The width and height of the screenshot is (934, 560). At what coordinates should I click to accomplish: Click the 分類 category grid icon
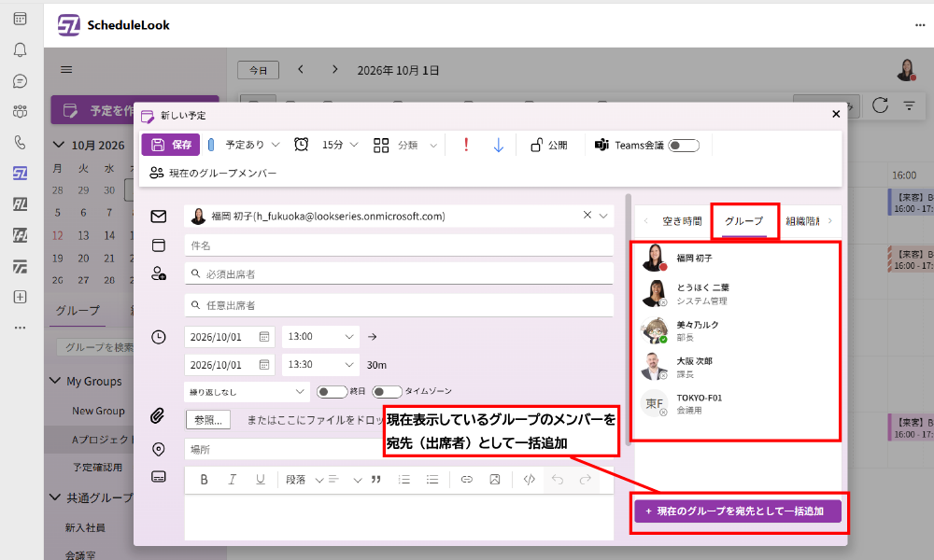[381, 146]
